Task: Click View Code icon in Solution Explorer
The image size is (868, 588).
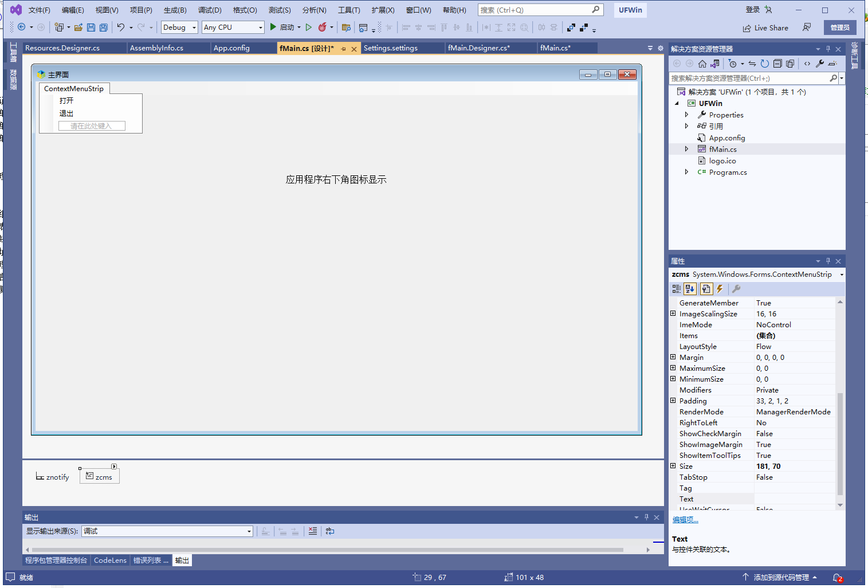Action: [x=807, y=64]
